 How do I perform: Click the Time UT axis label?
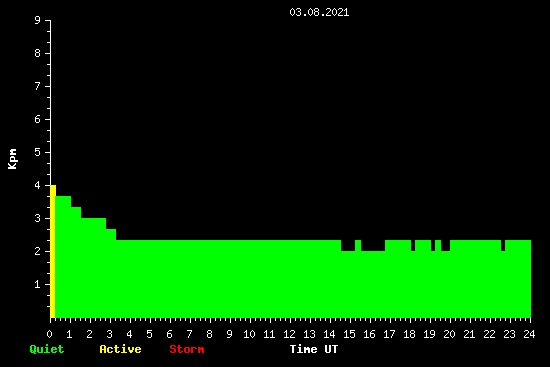314,349
